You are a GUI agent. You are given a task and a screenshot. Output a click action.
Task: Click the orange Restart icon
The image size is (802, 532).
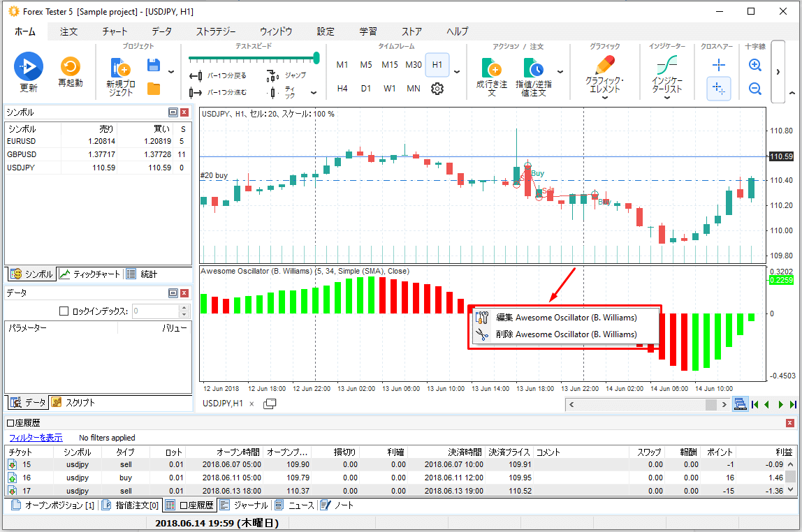coord(70,67)
